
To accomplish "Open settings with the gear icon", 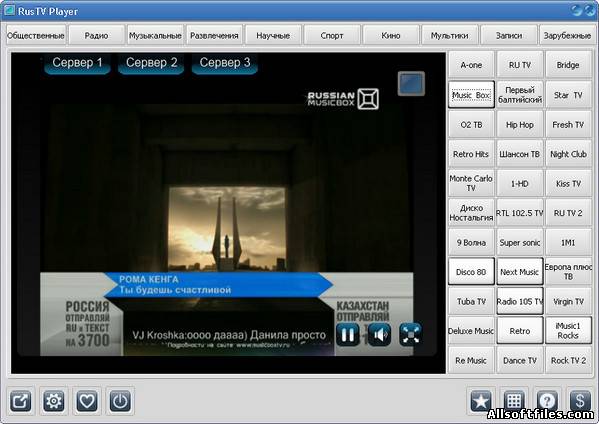I will [53, 401].
